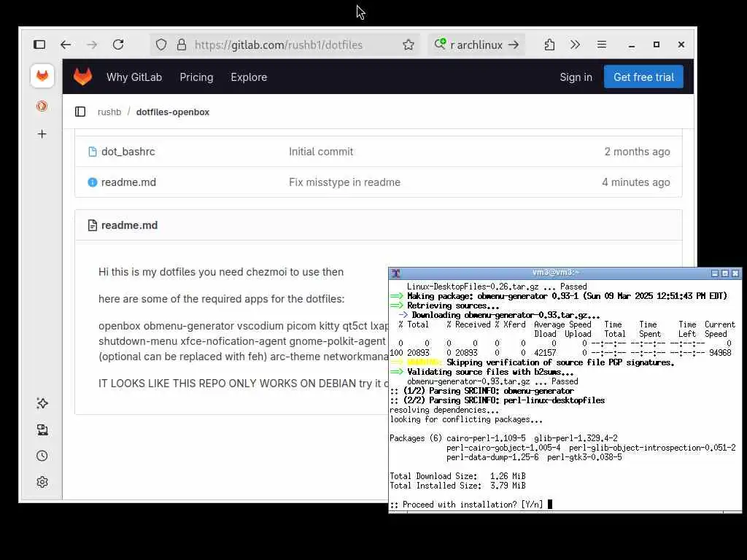Open the Why GitLab menu

pyautogui.click(x=134, y=77)
